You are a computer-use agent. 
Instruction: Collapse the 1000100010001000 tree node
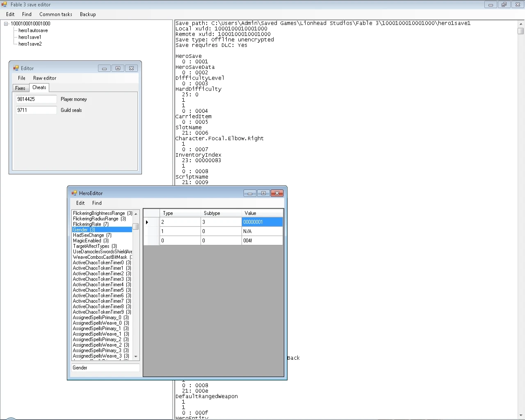pos(6,24)
